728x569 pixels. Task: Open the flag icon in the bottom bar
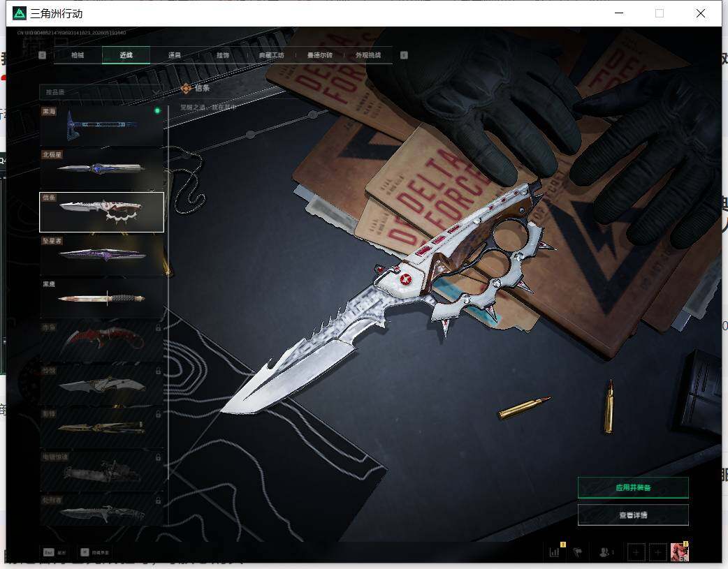578,552
